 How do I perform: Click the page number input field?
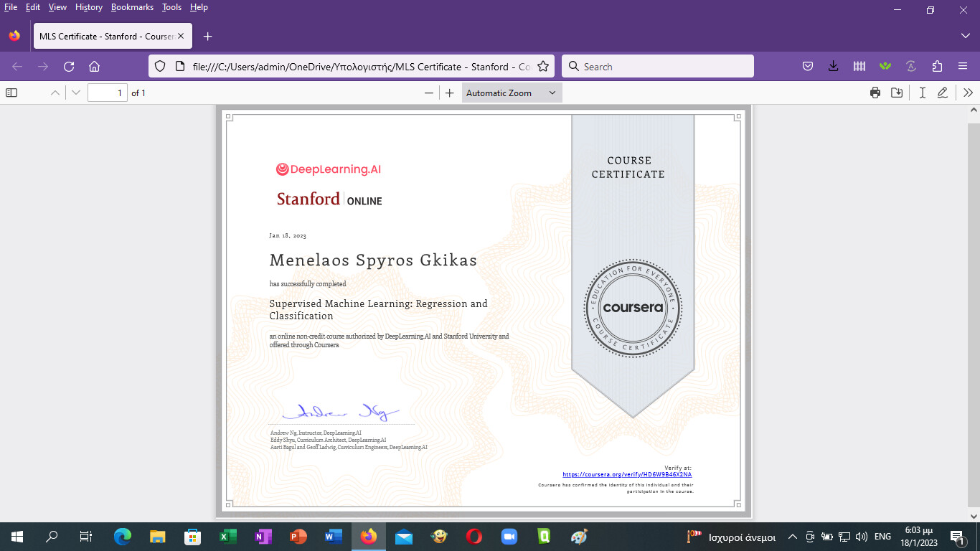tap(108, 93)
